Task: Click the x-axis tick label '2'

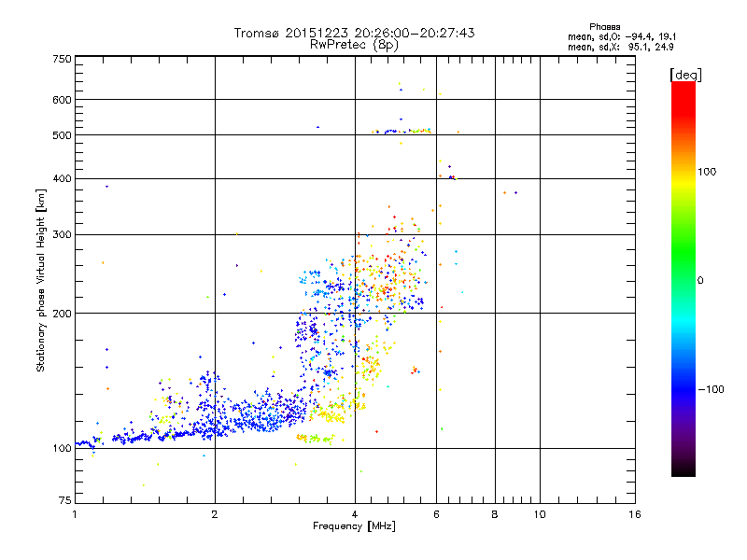Action: [215, 514]
